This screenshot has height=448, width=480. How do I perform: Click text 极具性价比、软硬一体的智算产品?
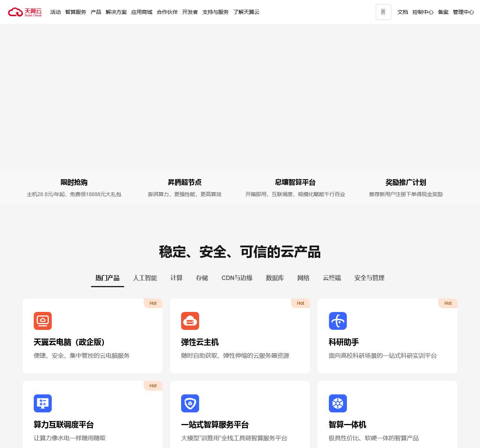click(374, 438)
